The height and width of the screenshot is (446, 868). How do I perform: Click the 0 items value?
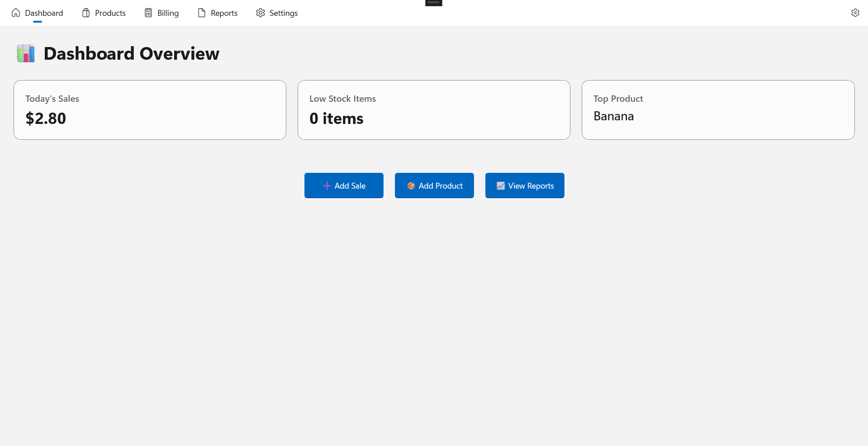336,119
